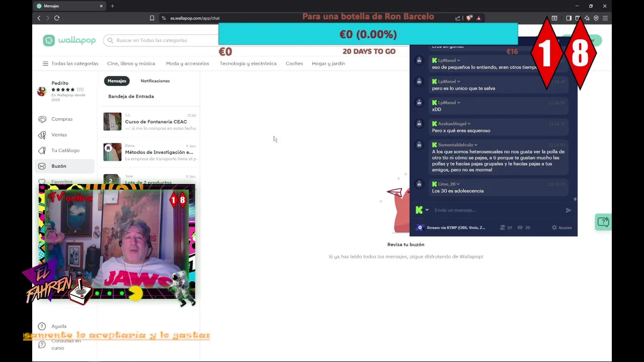Expand the chevron on LpManel's xDD message
This screenshot has height=362, width=644.
458,103
